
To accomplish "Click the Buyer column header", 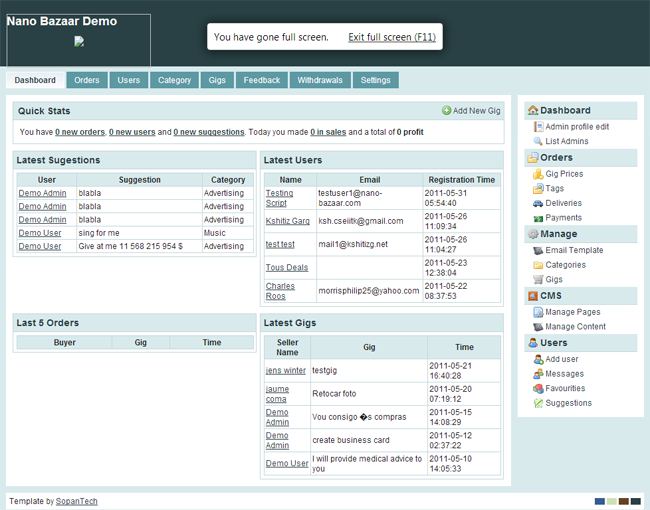I will click(64, 342).
